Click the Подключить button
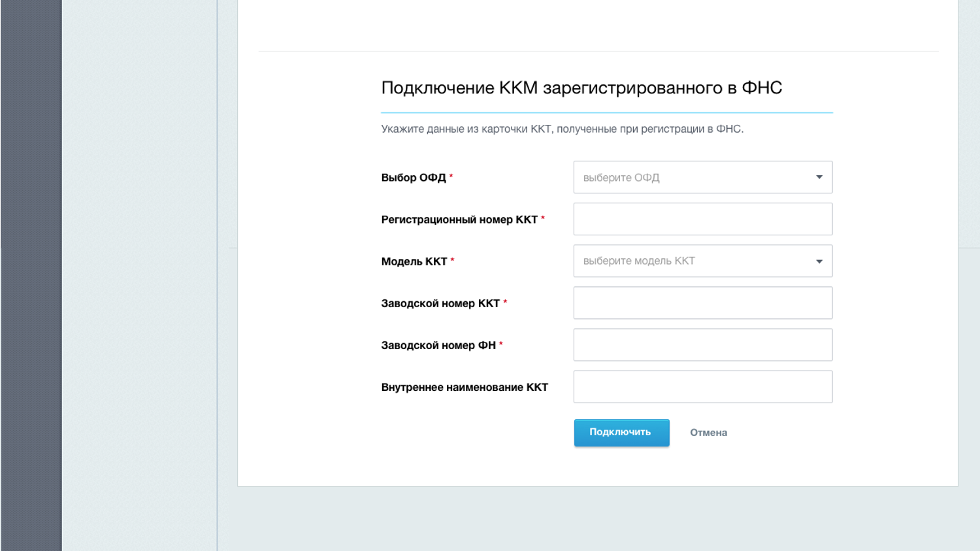Screen dimensions: 980x551 click(x=621, y=433)
